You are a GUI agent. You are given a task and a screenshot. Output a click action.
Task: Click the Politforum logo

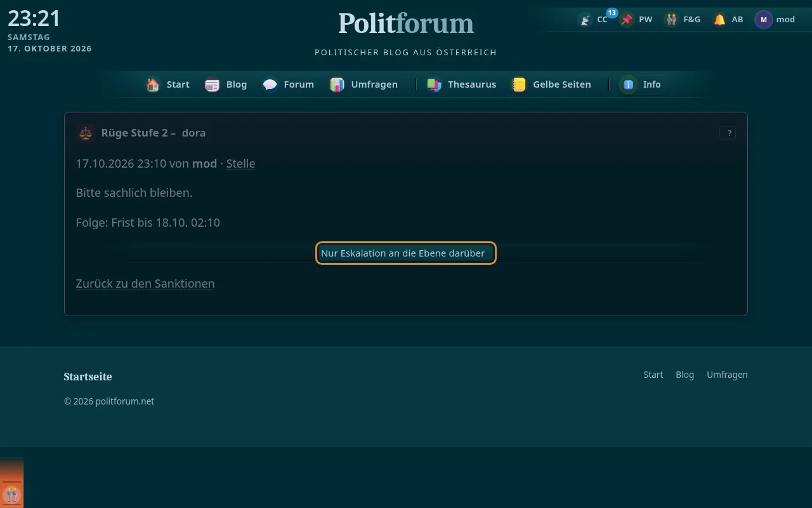[x=406, y=23]
